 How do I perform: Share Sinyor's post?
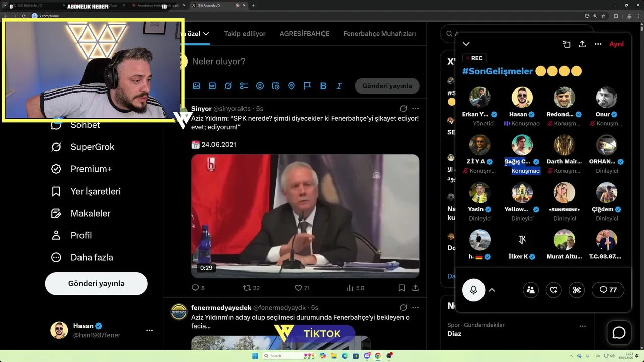[415, 288]
